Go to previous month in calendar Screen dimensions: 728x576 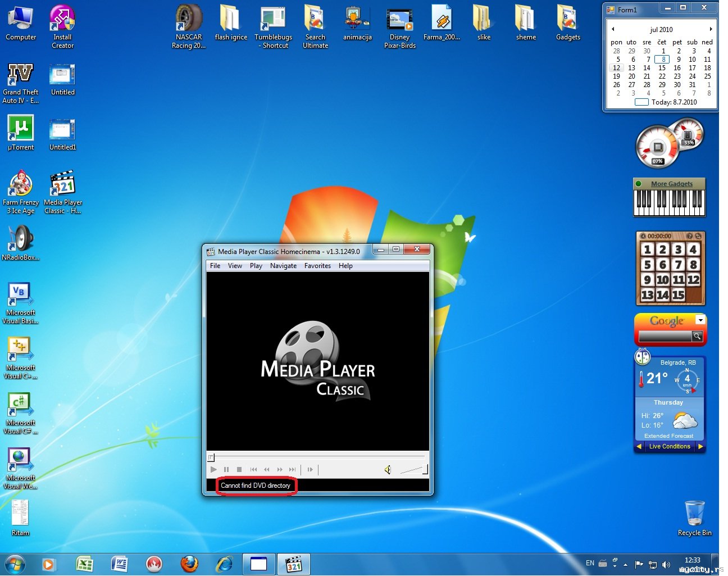(613, 29)
